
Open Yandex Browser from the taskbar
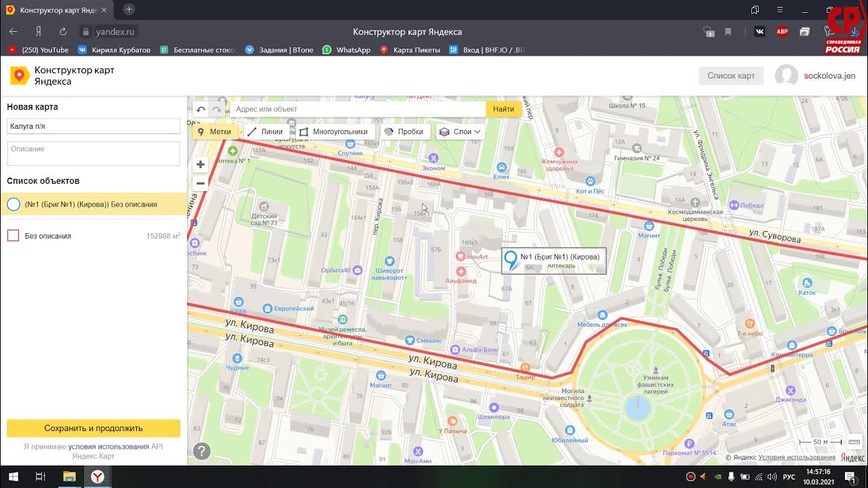click(98, 476)
